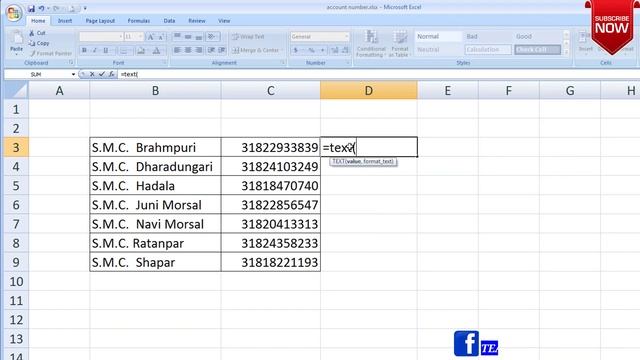
Task: Click the Cut scissors button
Action: [37, 33]
